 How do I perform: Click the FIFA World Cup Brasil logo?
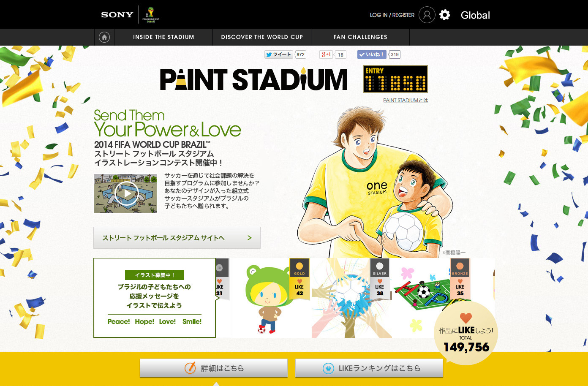[151, 14]
